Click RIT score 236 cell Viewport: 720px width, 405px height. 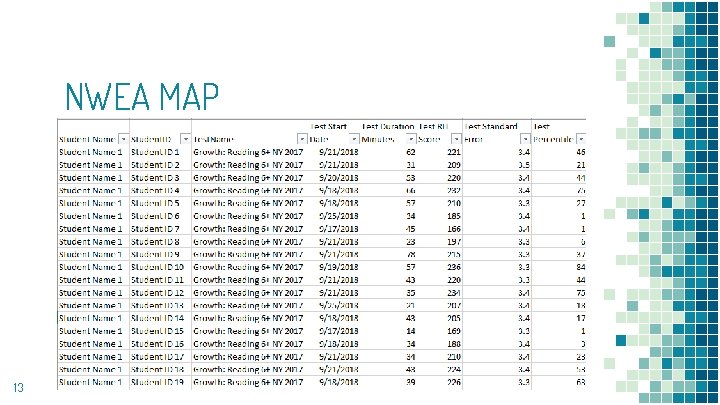click(454, 267)
